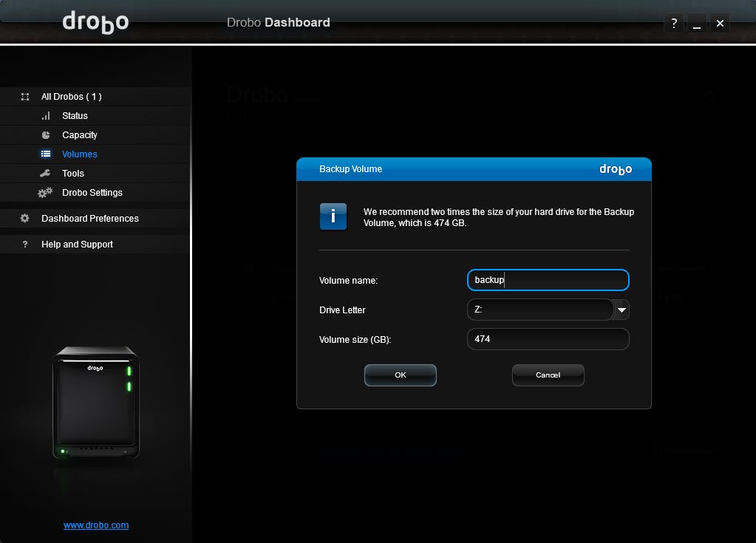Open Dashboard Preferences
756x543 pixels.
coord(95,219)
